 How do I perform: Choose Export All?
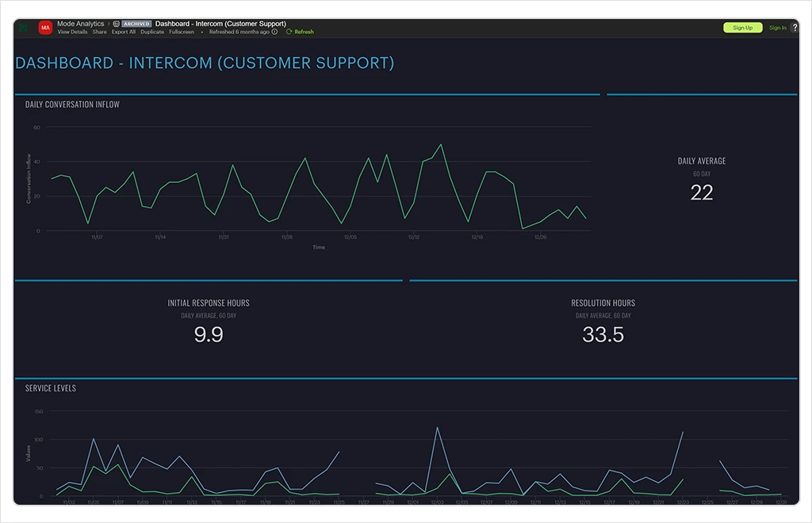[x=123, y=32]
